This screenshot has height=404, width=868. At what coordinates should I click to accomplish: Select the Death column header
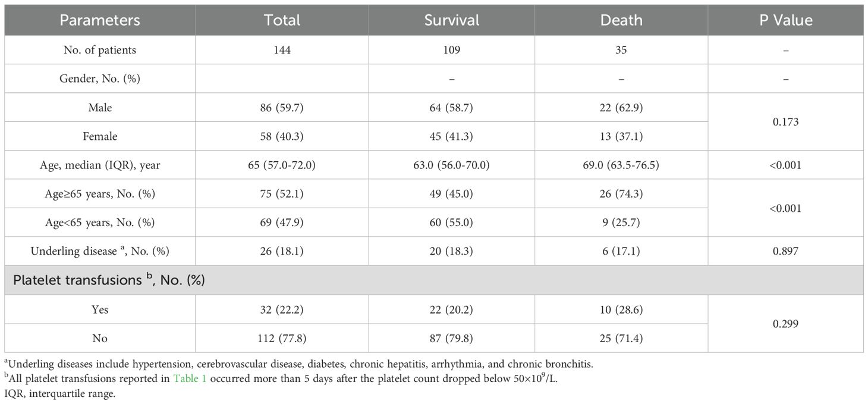(621, 20)
